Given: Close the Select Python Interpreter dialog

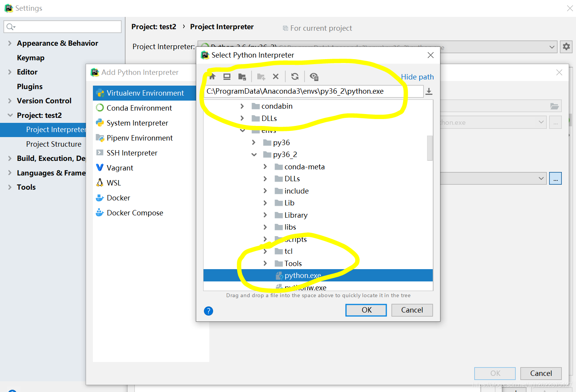Looking at the screenshot, I should (x=431, y=55).
